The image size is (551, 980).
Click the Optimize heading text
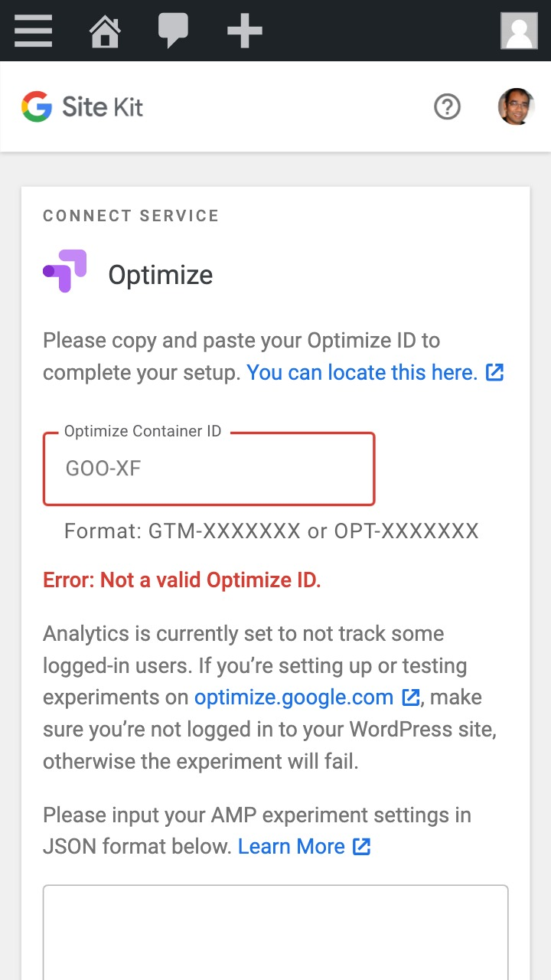tap(160, 275)
